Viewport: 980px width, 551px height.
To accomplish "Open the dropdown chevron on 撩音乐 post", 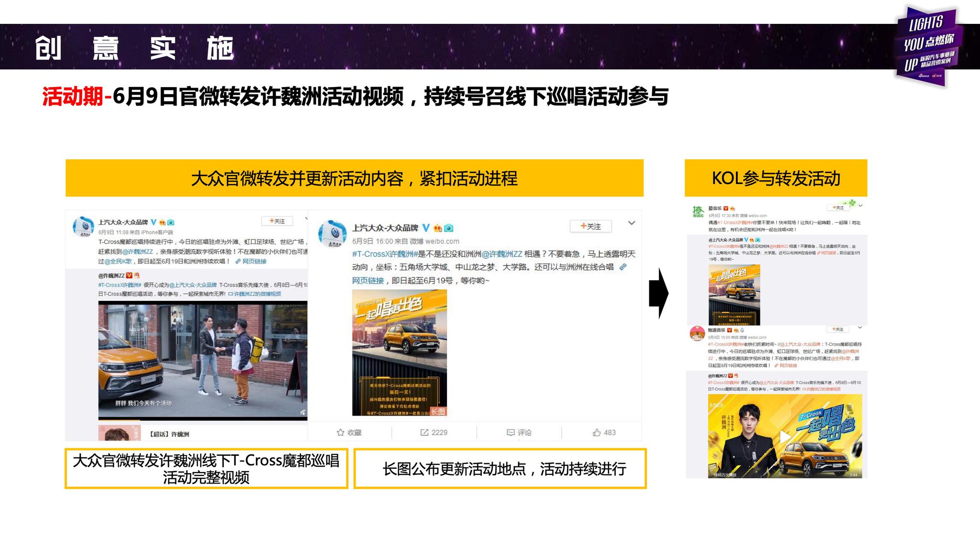I will 860,206.
